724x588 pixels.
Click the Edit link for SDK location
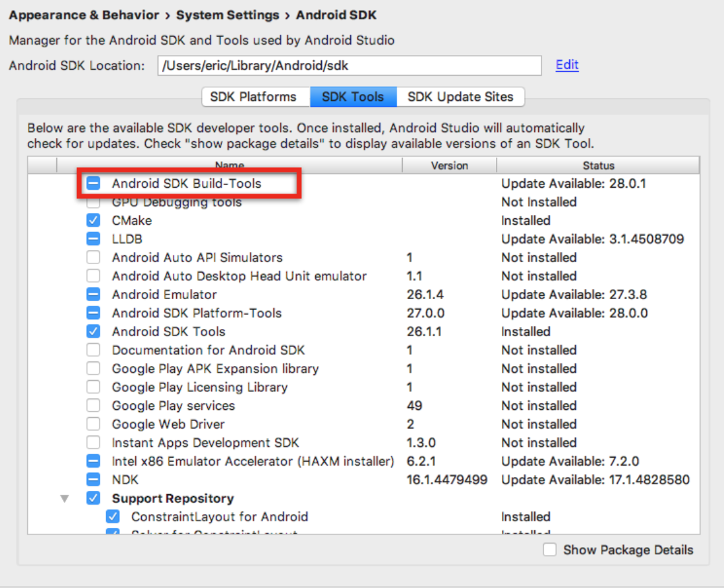[566, 65]
